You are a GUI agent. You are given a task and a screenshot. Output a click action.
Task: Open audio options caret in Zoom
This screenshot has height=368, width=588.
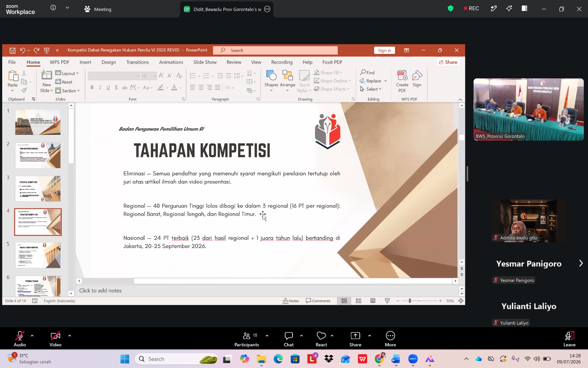coord(32,336)
